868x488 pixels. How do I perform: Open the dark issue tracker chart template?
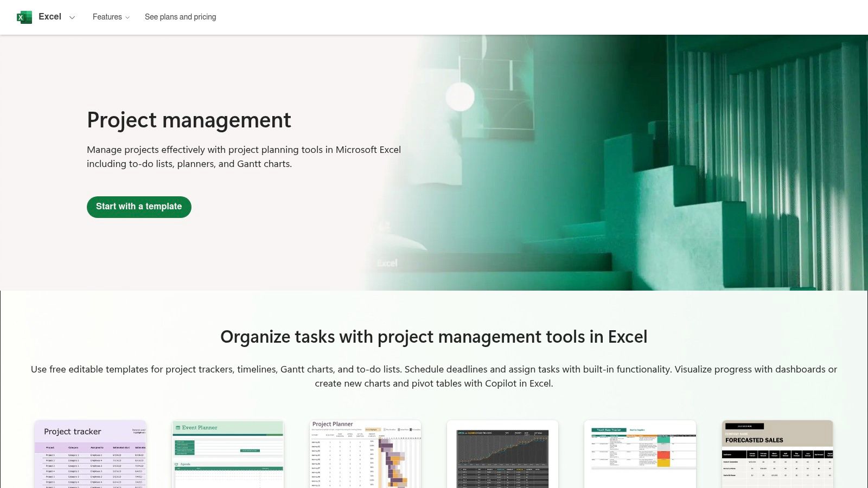[x=502, y=455]
